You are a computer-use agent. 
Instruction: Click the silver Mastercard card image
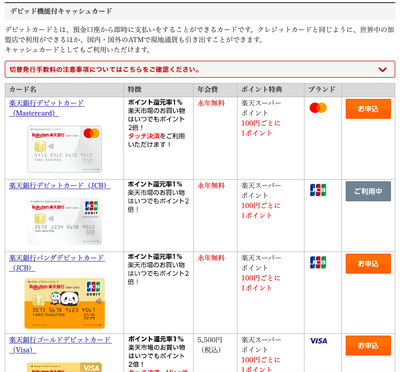[64, 149]
